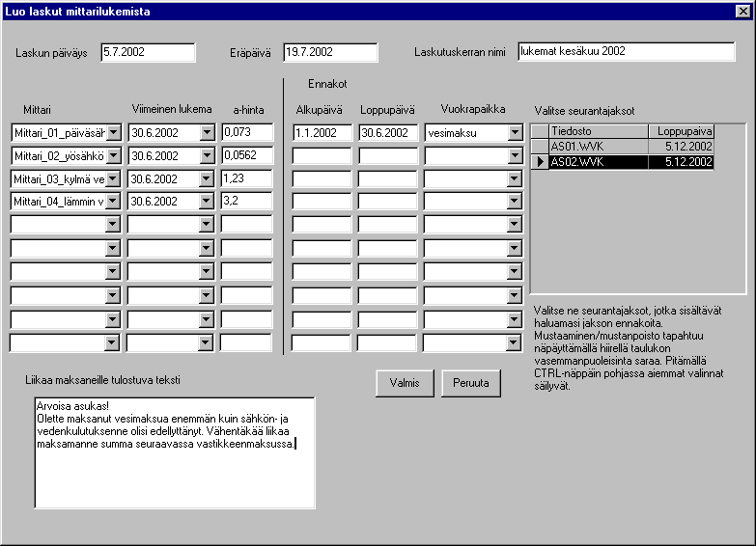Click the Loppupaiva column header
Image resolution: width=756 pixels, height=546 pixels.
tap(681, 131)
